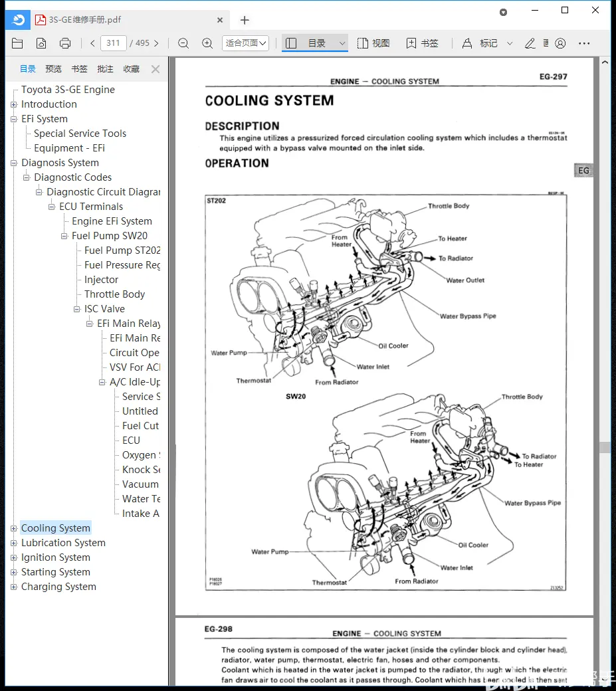Click the app home logo icon
The height and width of the screenshot is (691, 616).
[x=18, y=20]
